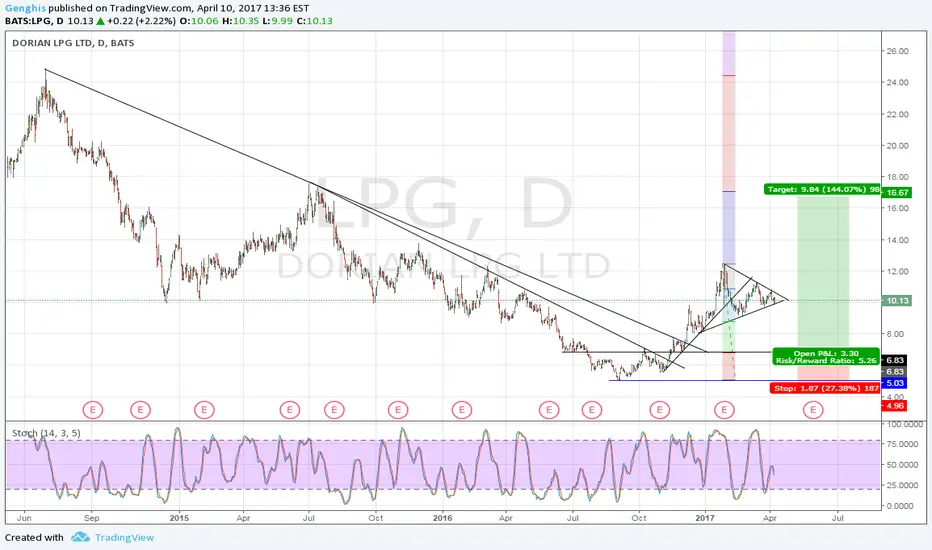Click the 18.00 price axis label

tap(898, 177)
